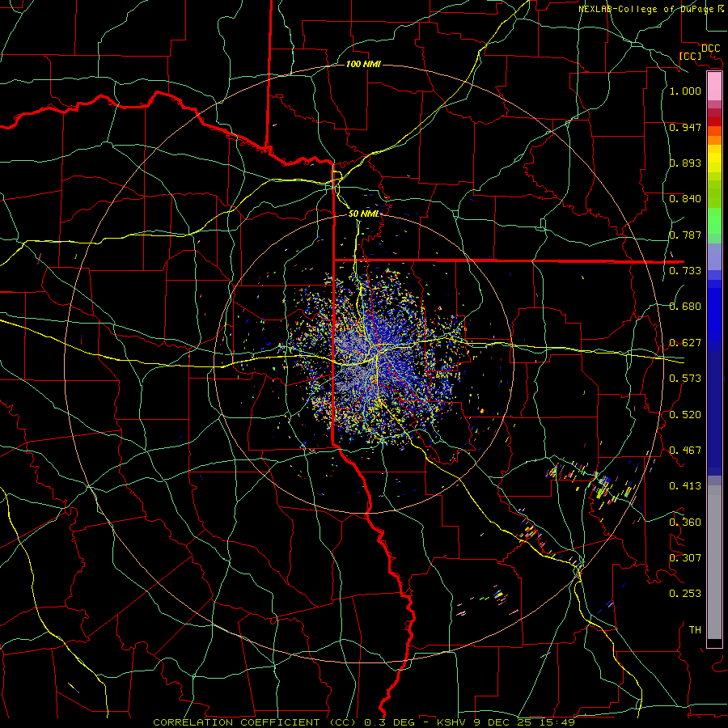Click the [CC] scale header label

pos(690,56)
